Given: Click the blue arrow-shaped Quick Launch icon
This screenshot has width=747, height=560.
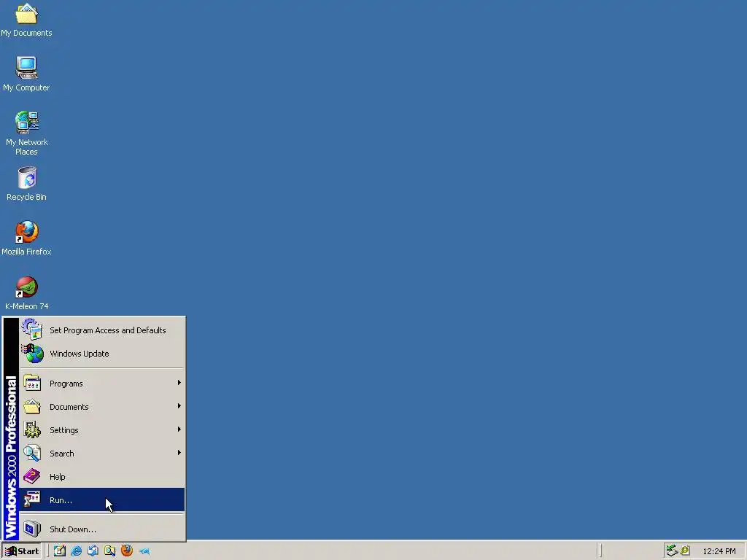Looking at the screenshot, I should pos(144,551).
